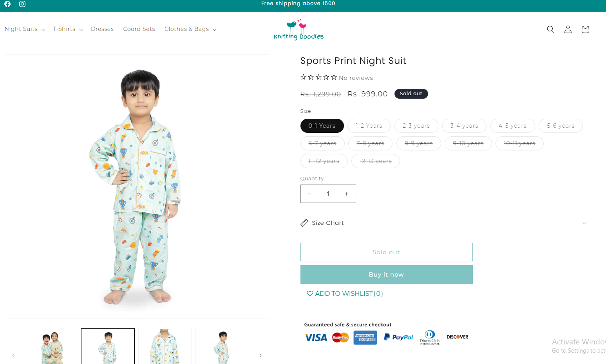Open the Coord Sets menu item
Viewport: 606px width, 364px height.
click(x=139, y=29)
